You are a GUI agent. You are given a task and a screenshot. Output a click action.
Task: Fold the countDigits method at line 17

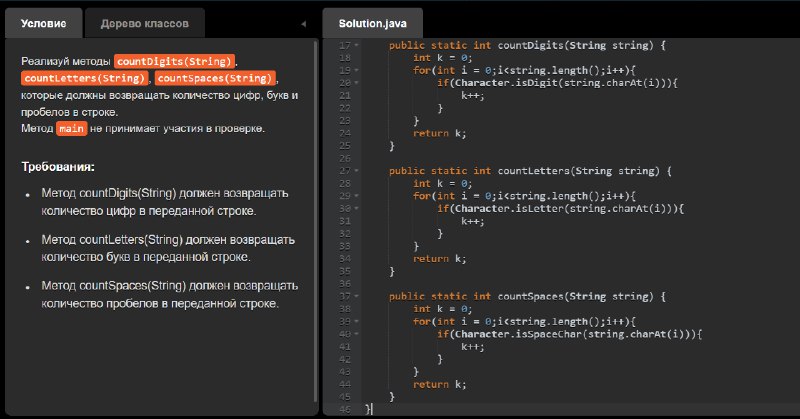357,45
